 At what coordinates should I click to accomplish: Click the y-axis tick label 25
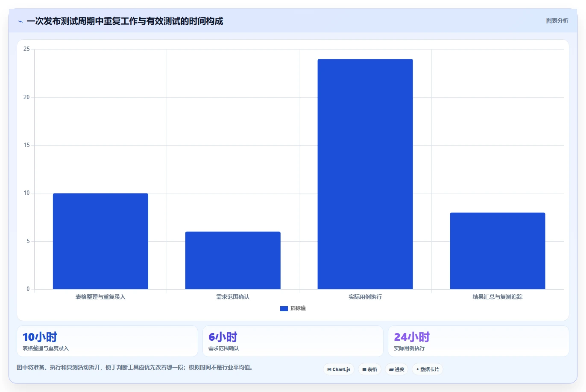(26, 49)
